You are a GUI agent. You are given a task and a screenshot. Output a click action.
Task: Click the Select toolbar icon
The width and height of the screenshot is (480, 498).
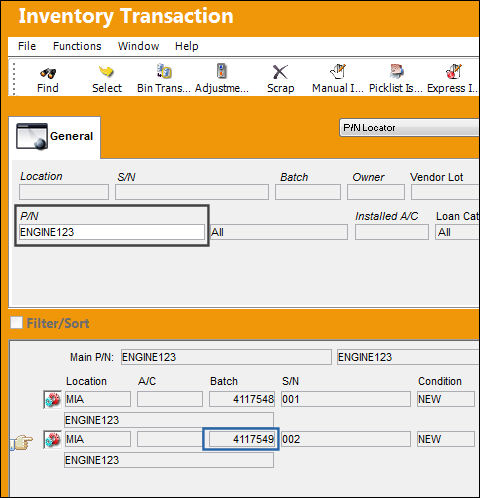coord(106,71)
